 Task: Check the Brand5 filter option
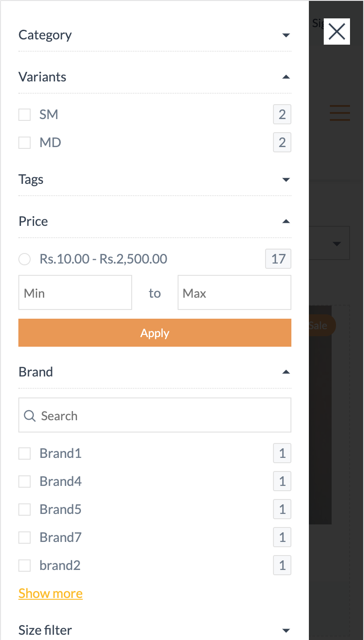coord(24,510)
